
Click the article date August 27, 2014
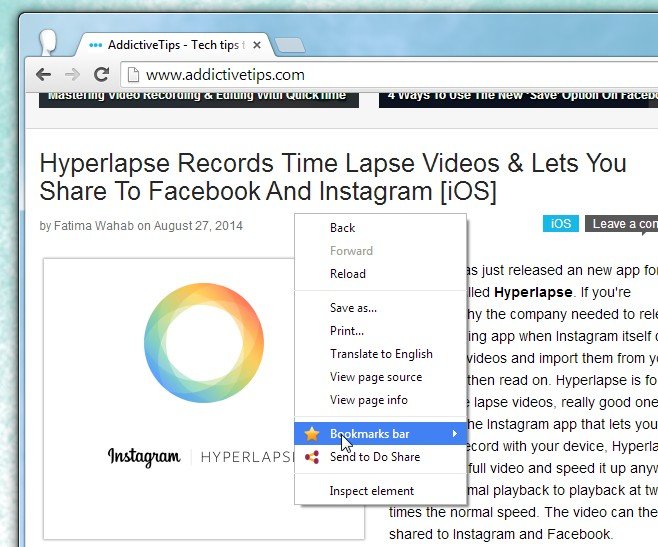pos(198,226)
